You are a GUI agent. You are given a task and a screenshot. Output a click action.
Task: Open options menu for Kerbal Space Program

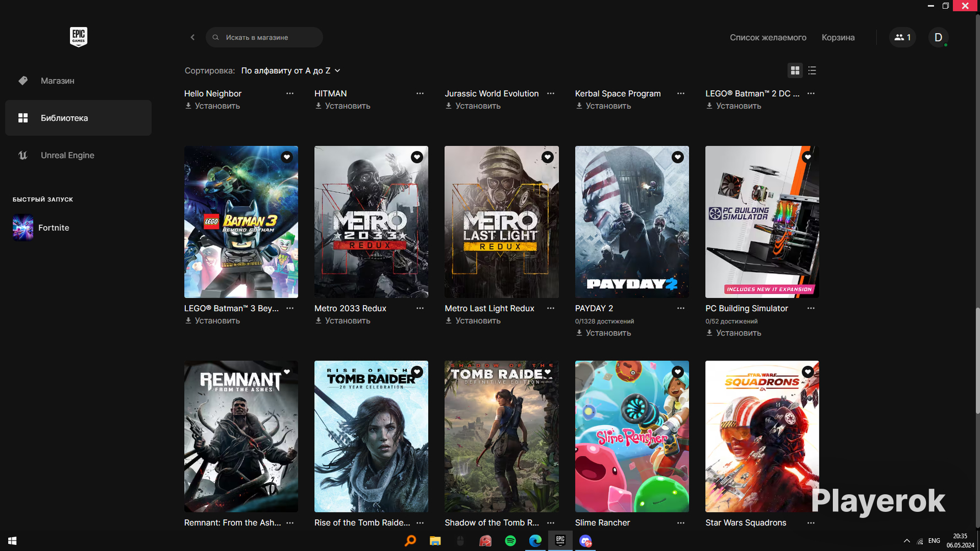pyautogui.click(x=681, y=94)
